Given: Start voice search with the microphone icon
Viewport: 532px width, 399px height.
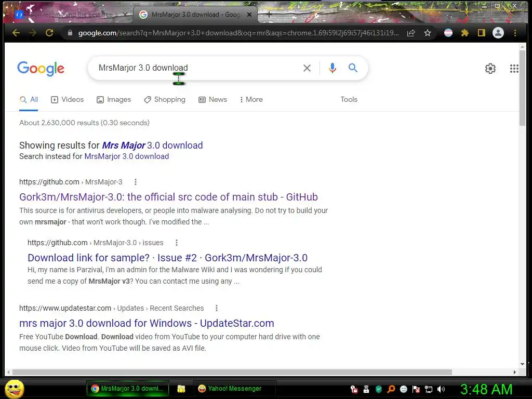Looking at the screenshot, I should (332, 68).
